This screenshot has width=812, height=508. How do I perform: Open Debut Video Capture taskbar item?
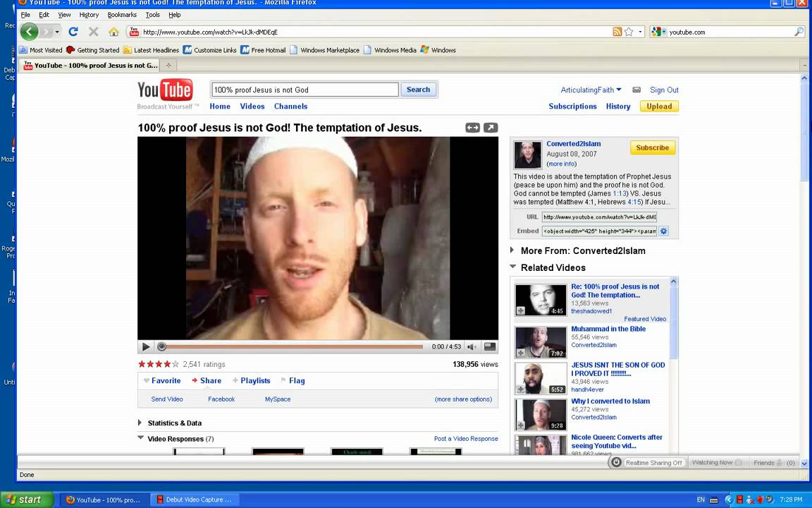pyautogui.click(x=194, y=500)
